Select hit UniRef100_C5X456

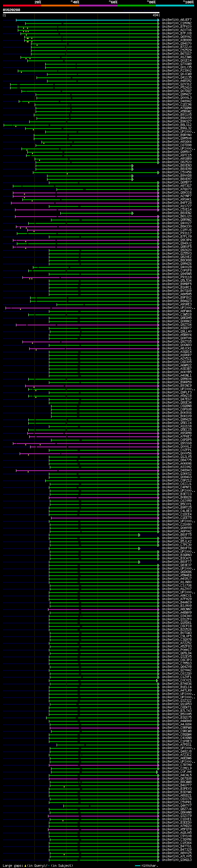click(x=177, y=172)
